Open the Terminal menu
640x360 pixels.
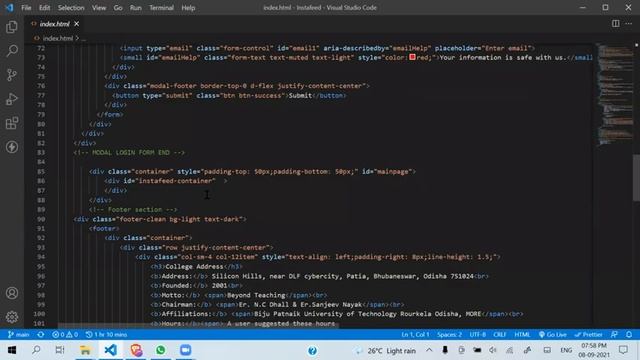[161, 8]
